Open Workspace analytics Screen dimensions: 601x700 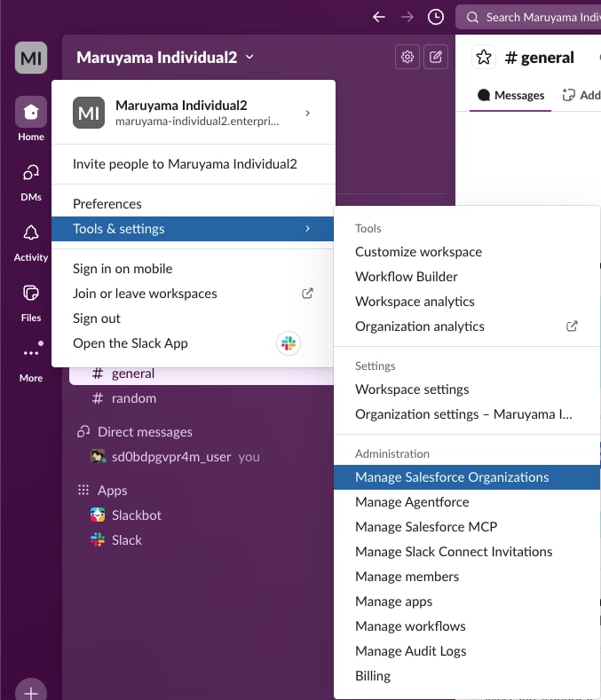click(466, 302)
